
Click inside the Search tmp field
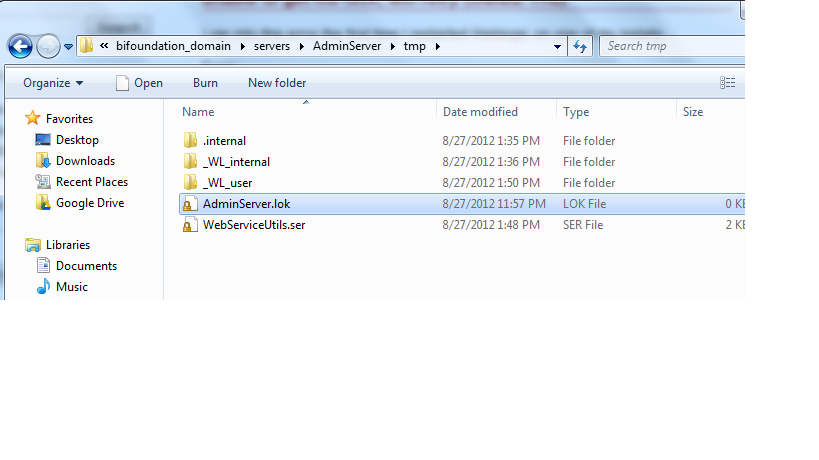670,46
